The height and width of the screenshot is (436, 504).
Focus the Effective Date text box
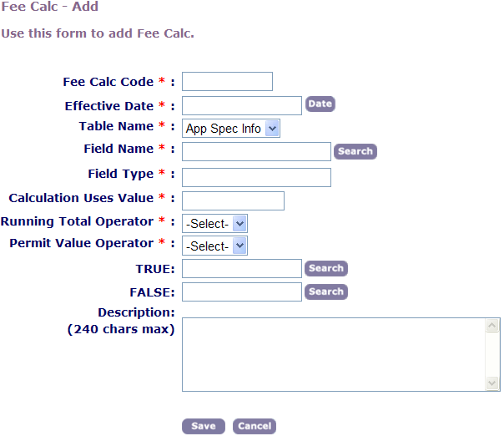241,105
